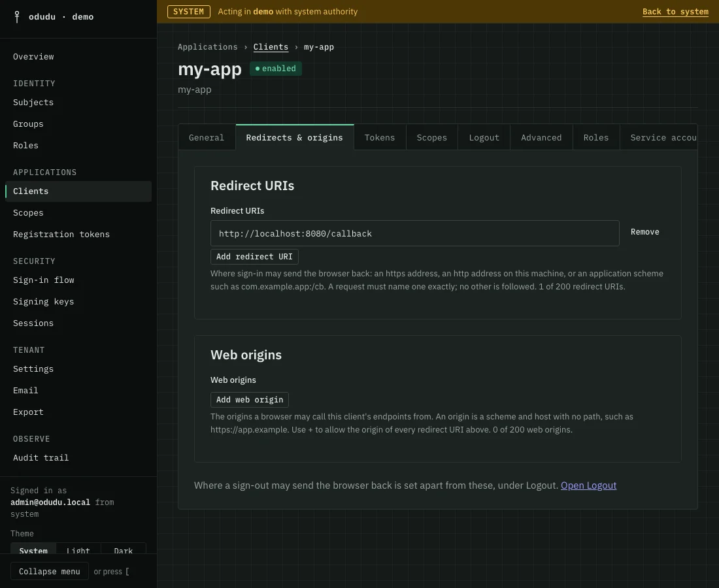The image size is (719, 588).
Task: Select Clients in the sidebar
Action: point(78,191)
